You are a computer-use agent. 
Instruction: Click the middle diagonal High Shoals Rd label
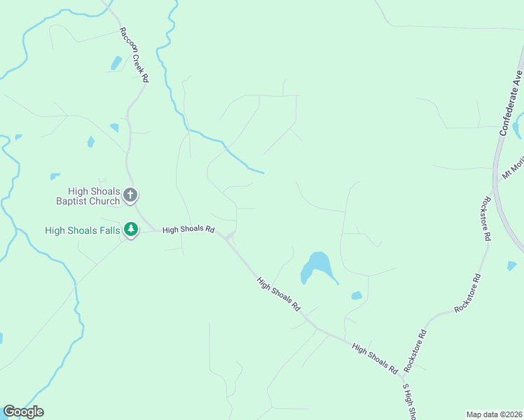[x=279, y=294]
